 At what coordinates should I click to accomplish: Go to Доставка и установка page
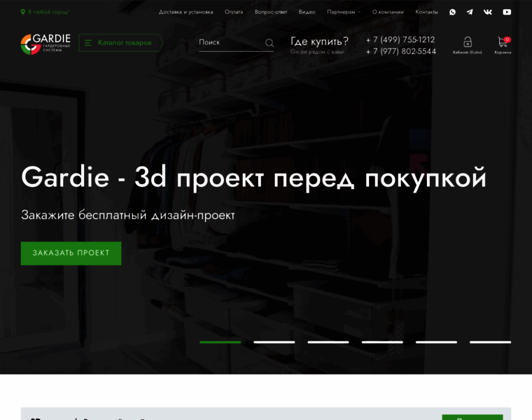(185, 12)
